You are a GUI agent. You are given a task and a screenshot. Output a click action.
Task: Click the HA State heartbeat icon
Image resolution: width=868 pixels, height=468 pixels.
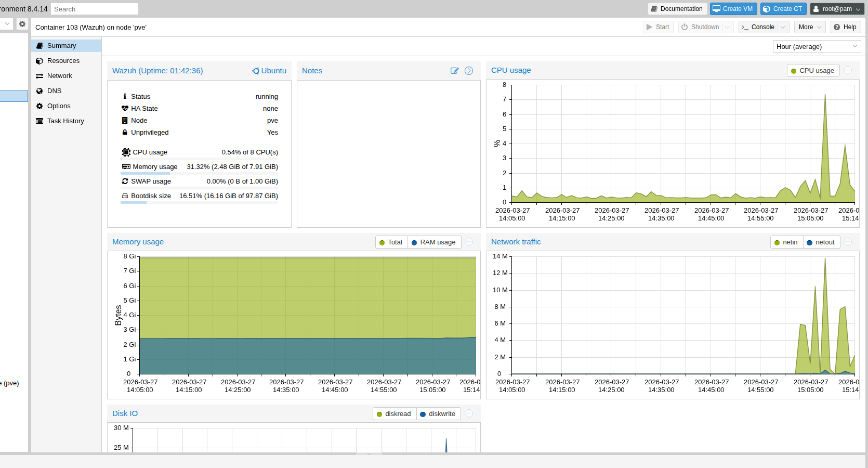tap(125, 108)
